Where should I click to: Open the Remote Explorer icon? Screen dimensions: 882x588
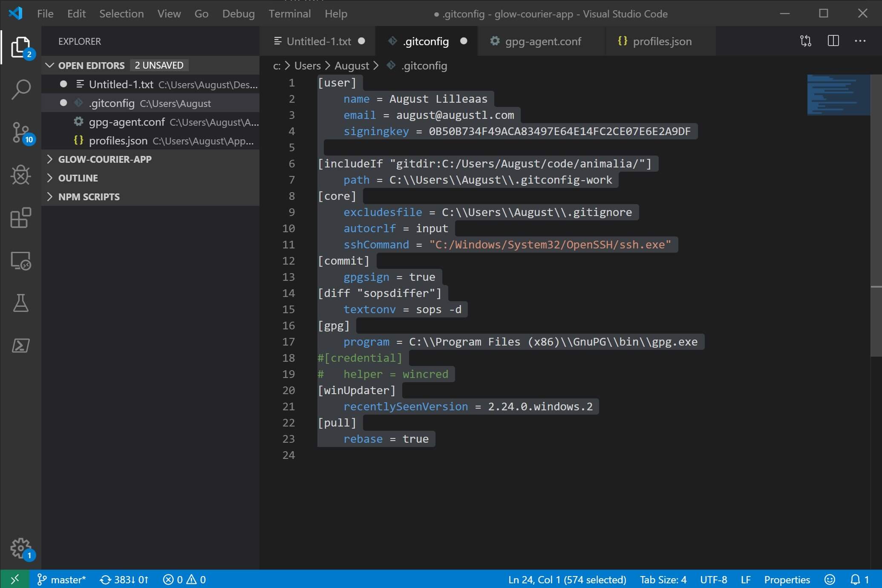coord(20,260)
